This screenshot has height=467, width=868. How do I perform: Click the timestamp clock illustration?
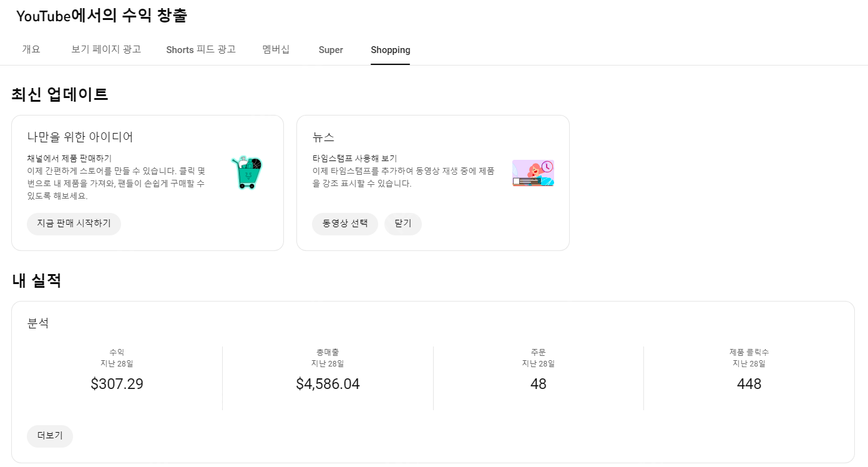pyautogui.click(x=533, y=173)
